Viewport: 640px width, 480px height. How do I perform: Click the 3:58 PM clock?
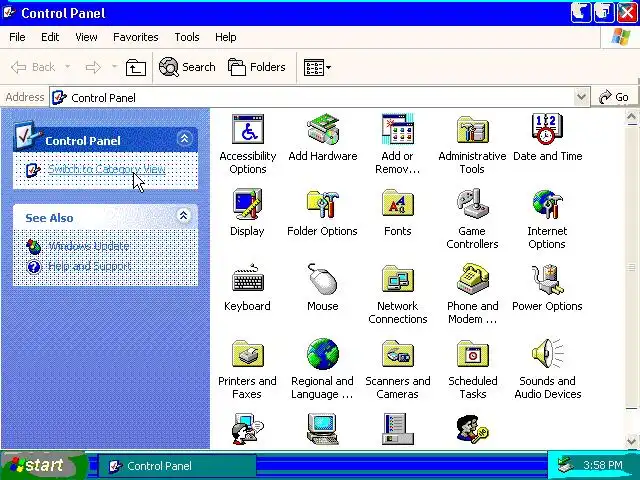click(602, 465)
